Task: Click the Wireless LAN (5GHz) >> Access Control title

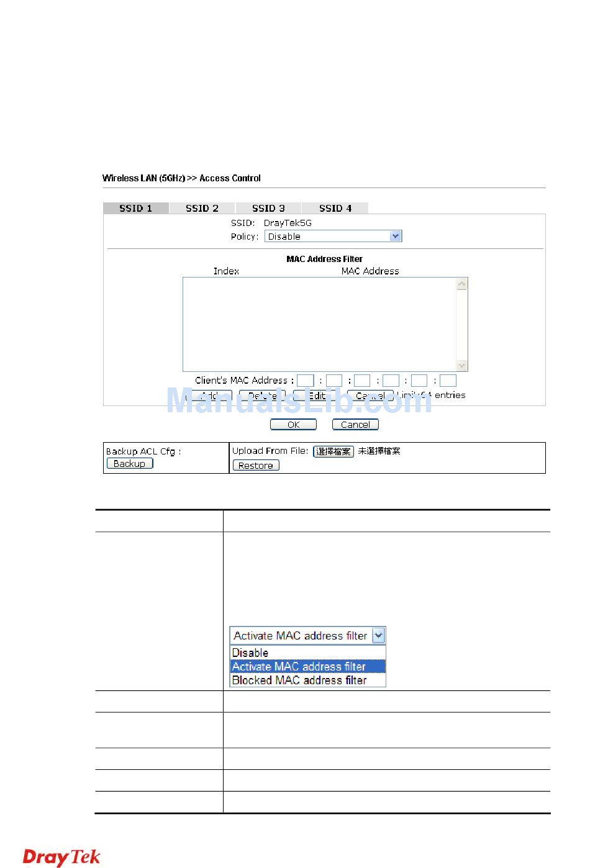Action: pos(181,178)
